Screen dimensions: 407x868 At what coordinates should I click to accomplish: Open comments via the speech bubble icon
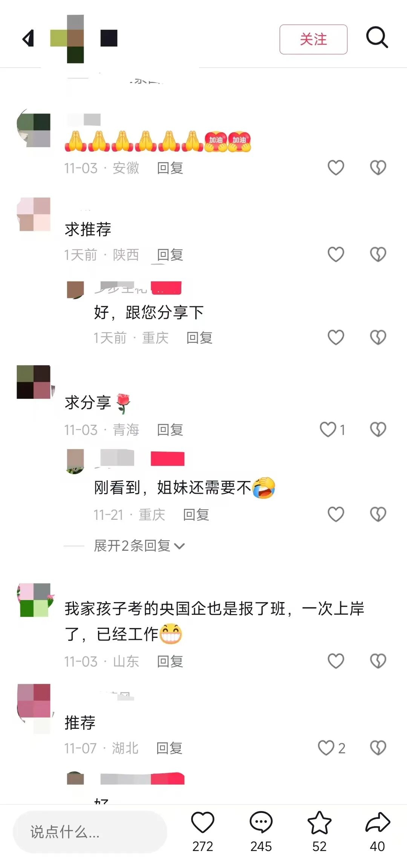[x=261, y=822]
